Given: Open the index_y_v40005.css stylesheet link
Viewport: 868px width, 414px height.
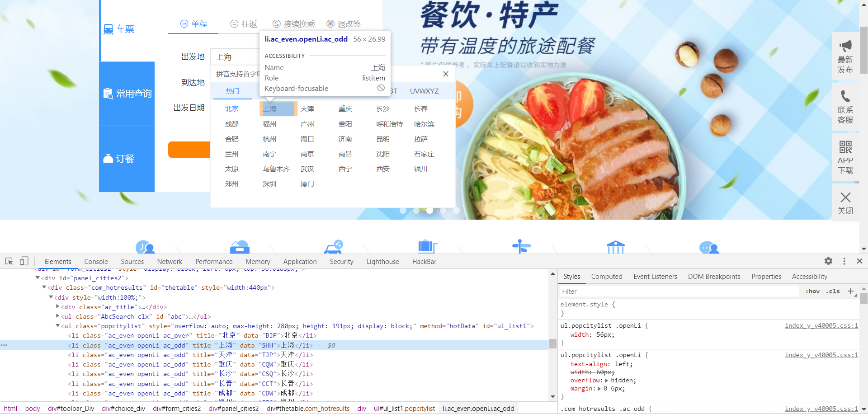Looking at the screenshot, I should (x=821, y=325).
